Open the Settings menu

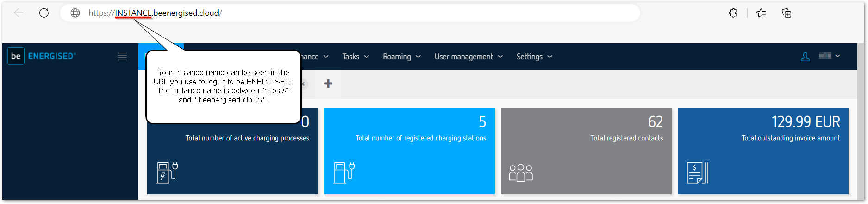point(534,57)
